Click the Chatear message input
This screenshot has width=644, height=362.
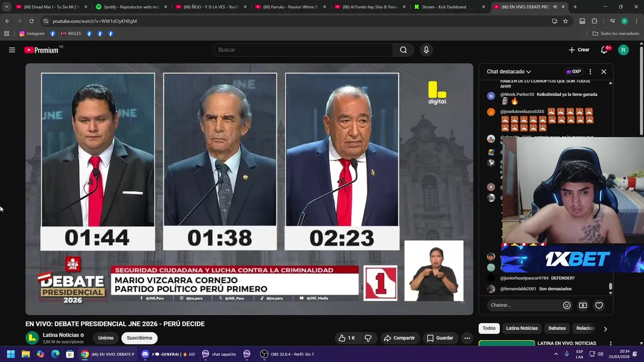(523, 305)
